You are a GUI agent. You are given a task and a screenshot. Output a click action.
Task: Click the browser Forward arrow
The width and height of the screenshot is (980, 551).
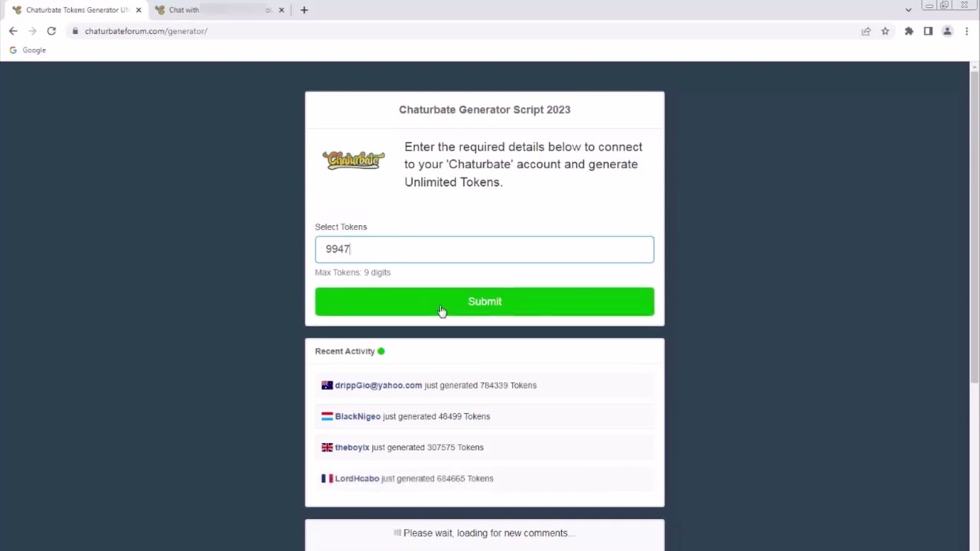[32, 31]
